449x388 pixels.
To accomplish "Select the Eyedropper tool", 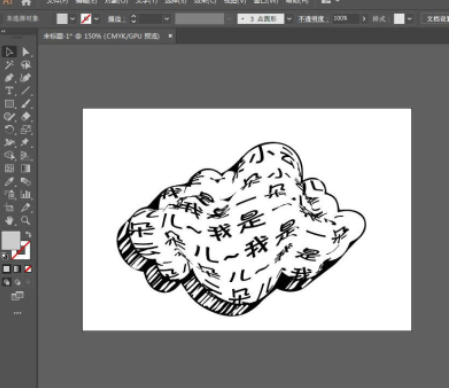I will [9, 182].
